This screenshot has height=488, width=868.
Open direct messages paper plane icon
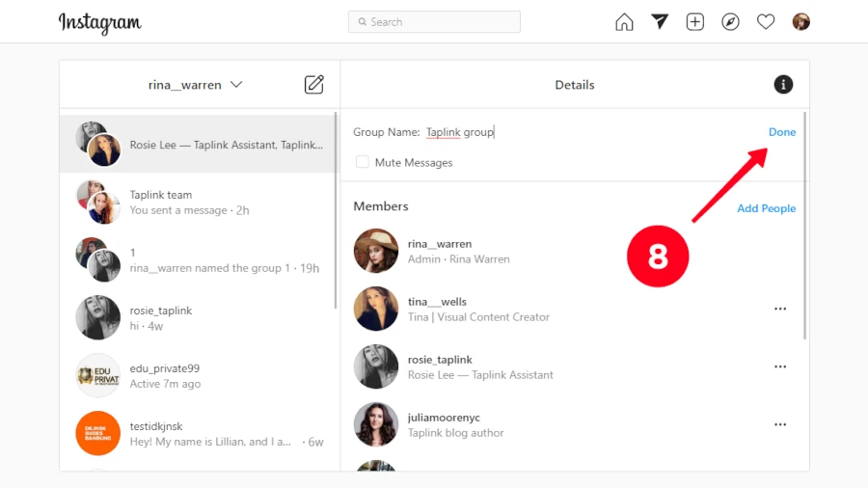pos(660,21)
